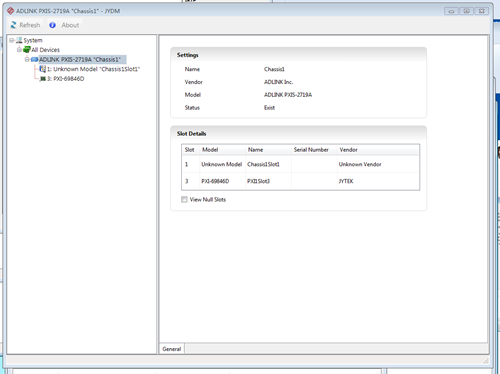
Task: Click the All Devices green icon
Action: 27,50
